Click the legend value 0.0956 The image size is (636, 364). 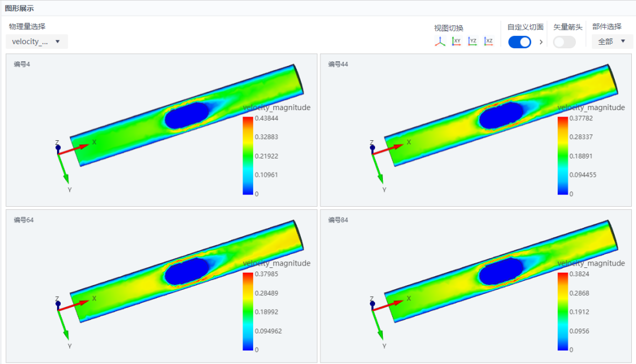[x=579, y=331]
